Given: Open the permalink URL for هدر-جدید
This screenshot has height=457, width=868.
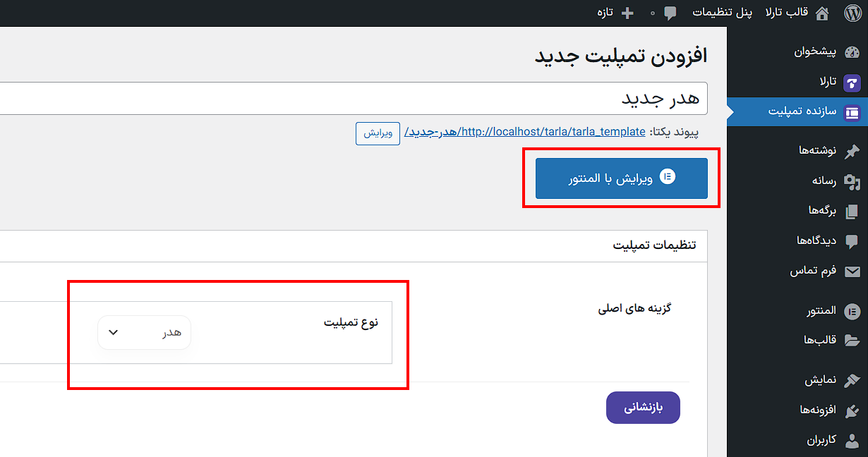Looking at the screenshot, I should coord(525,132).
